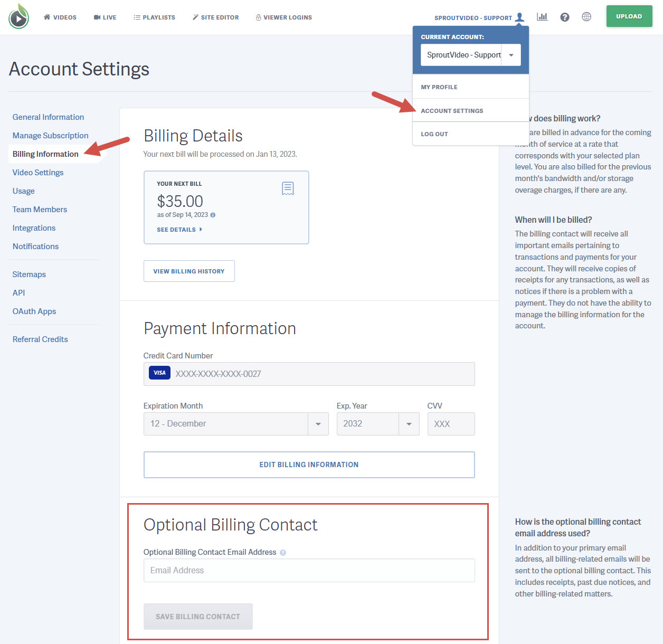Click the help question mark icon

[x=565, y=16]
